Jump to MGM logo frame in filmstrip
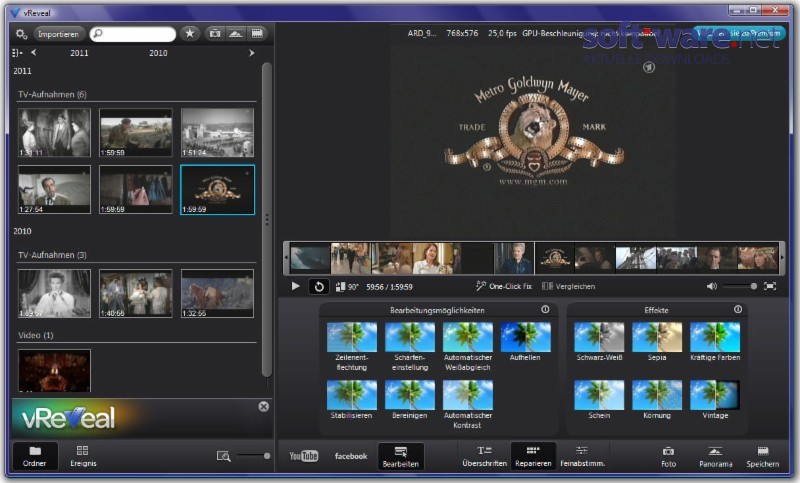 coord(555,258)
